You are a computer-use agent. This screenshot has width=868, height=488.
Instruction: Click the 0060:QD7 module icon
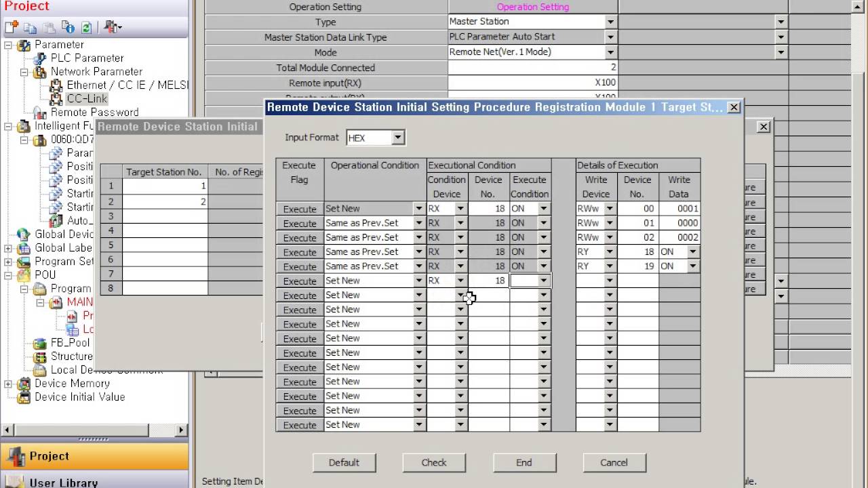point(41,140)
